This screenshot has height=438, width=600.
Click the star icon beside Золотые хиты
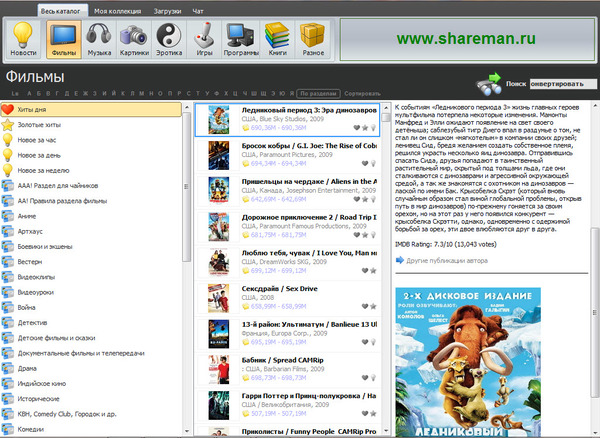(x=7, y=125)
